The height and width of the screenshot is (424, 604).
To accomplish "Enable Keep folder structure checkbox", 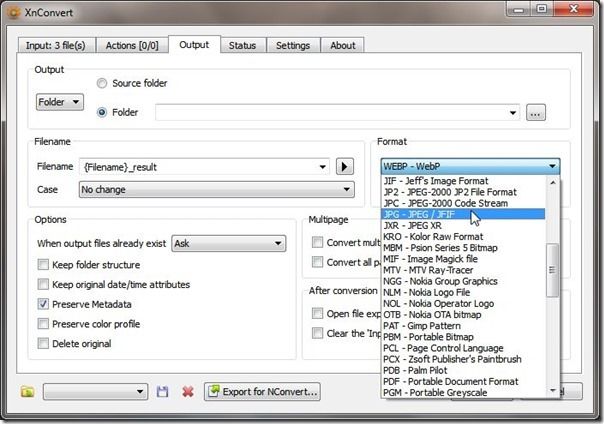I will (x=43, y=265).
